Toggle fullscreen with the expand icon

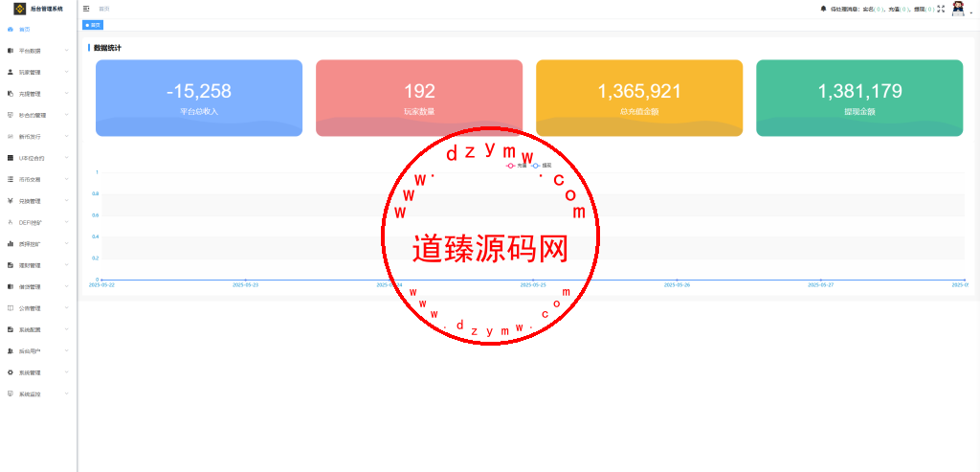[941, 9]
